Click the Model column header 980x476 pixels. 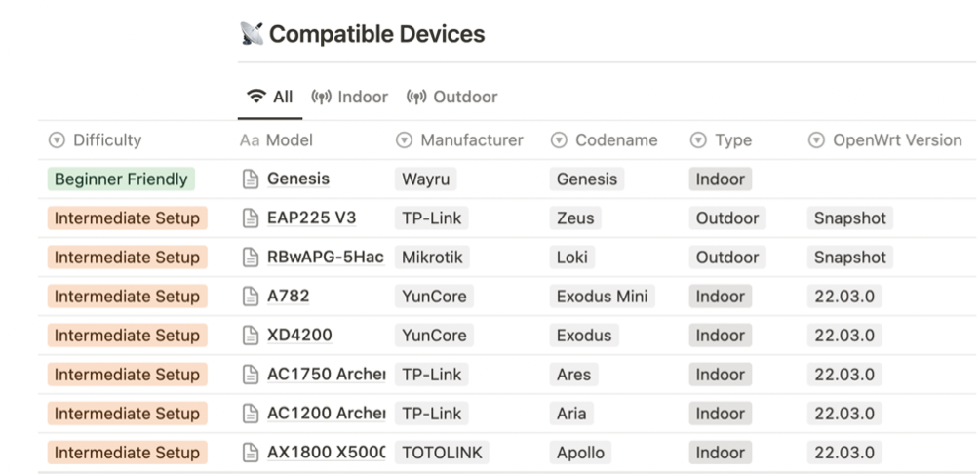pos(276,140)
